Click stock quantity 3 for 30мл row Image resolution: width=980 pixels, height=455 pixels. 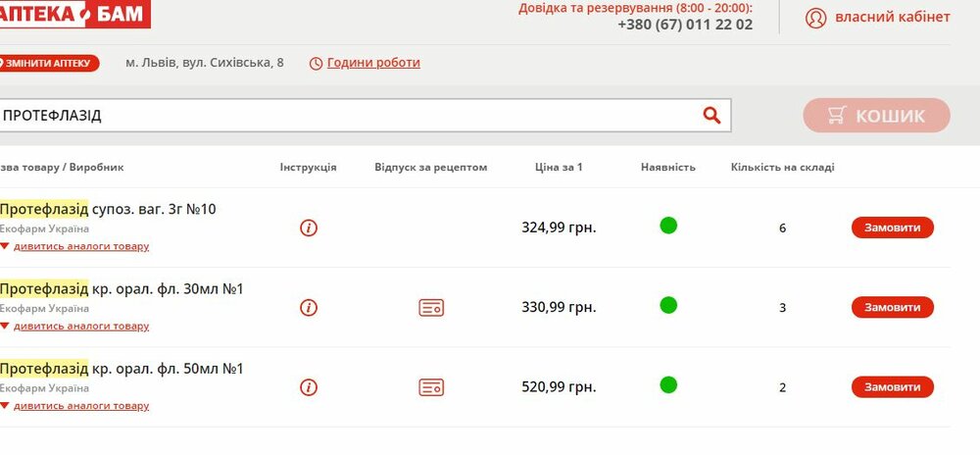click(782, 308)
